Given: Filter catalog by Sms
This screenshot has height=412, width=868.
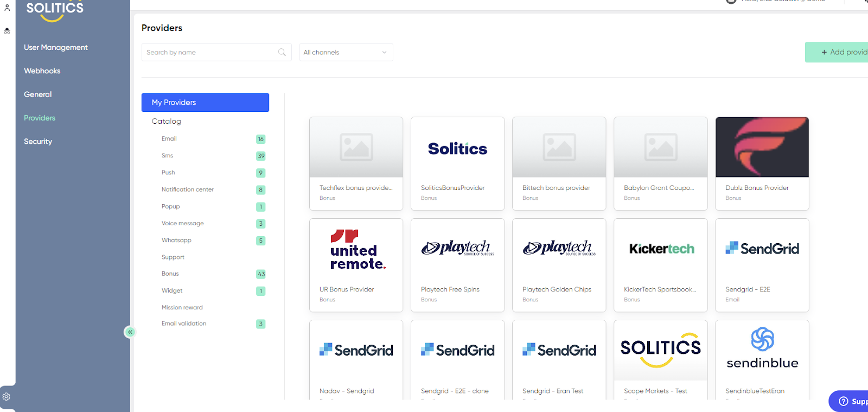Looking at the screenshot, I should point(167,156).
